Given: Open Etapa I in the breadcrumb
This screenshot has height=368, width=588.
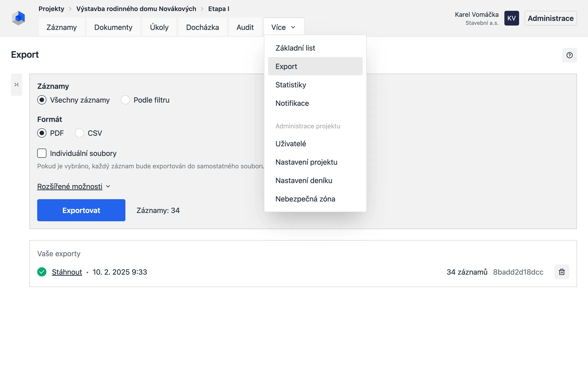Looking at the screenshot, I should tap(219, 9).
